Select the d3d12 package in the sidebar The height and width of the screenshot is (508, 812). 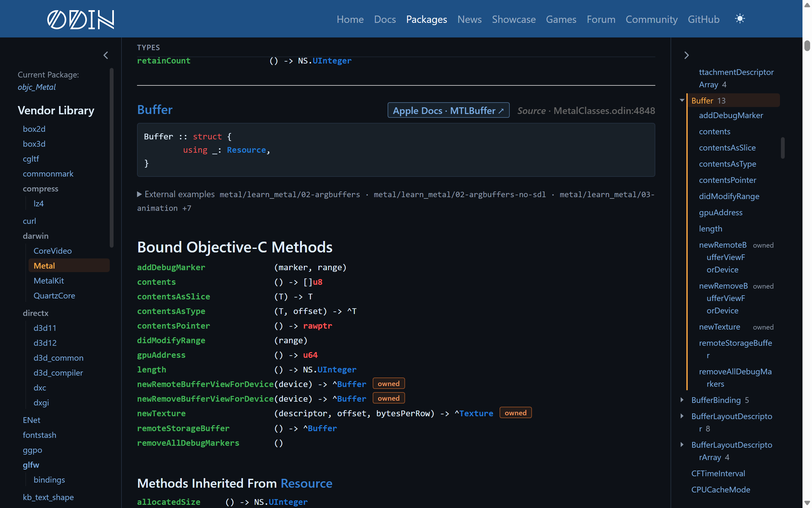coord(45,343)
